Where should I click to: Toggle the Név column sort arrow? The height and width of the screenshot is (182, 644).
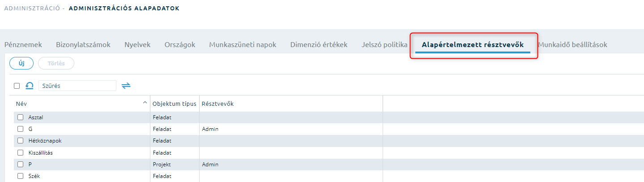pyautogui.click(x=145, y=103)
